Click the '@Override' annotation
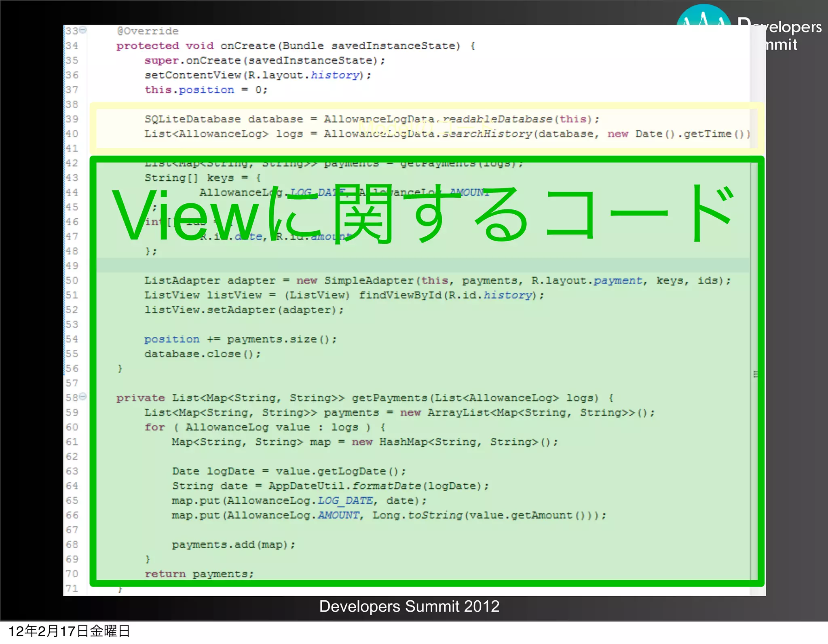The image size is (828, 644). pos(148,31)
